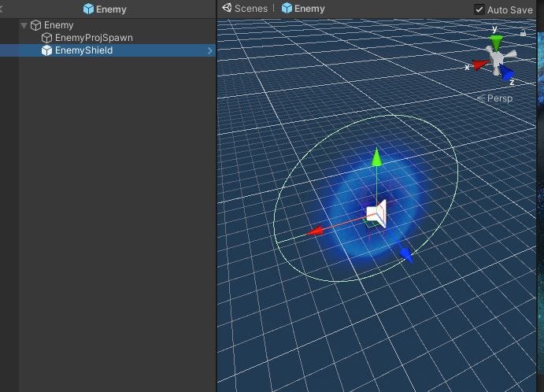Collapse the Enemy root object in hierarchy
Screen dimensions: 544x392
pos(24,25)
